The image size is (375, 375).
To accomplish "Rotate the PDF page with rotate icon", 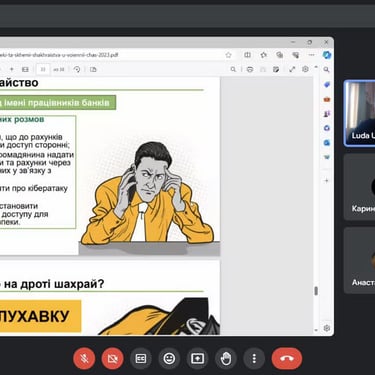I will pyautogui.click(x=77, y=69).
